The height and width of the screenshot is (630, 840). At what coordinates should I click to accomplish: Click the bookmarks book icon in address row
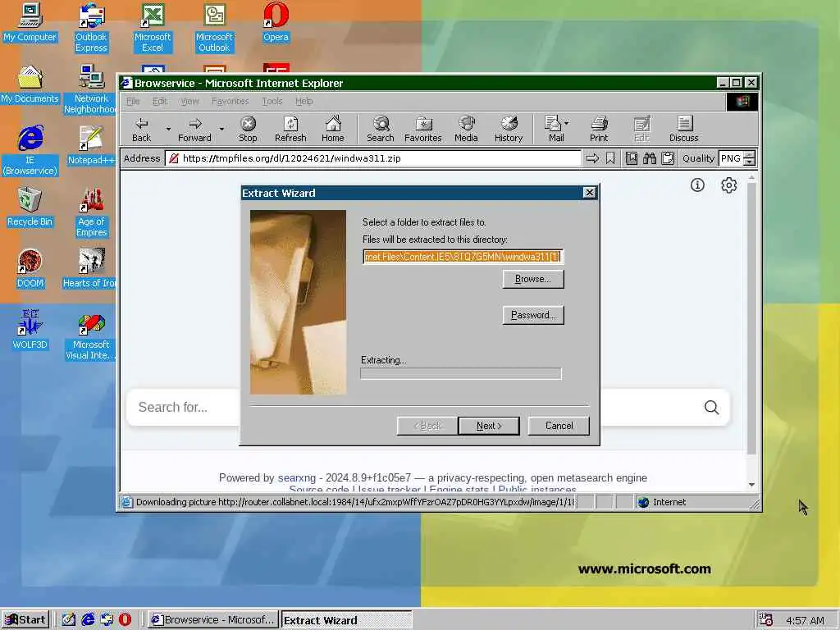coord(632,158)
